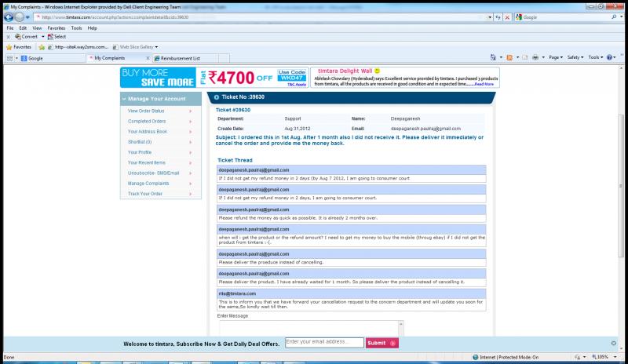
Task: Click the pink Submit button
Action: 382,343
